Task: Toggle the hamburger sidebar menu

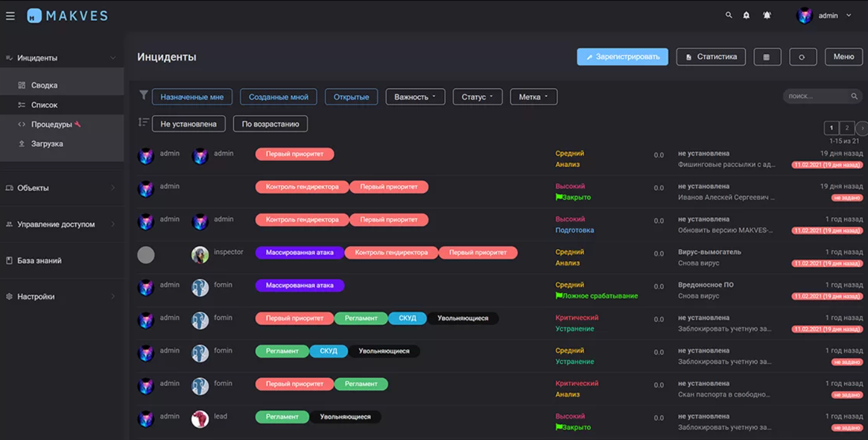Action: (10, 16)
